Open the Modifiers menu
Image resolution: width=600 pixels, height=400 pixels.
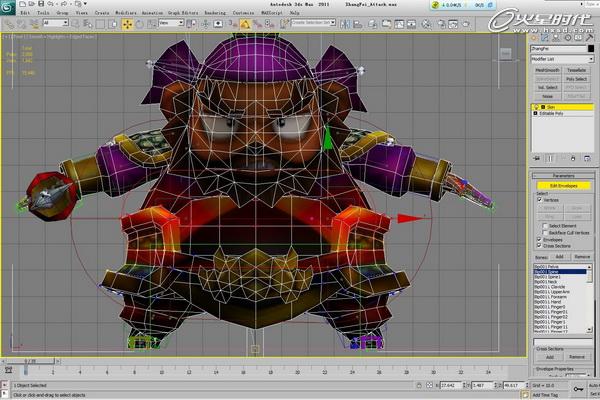[x=126, y=13]
